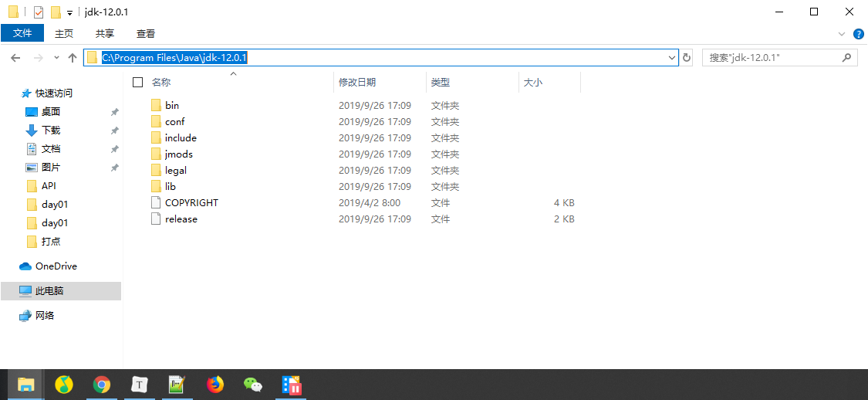
Task: Unpin 桌面 from quick access
Action: pyautogui.click(x=115, y=112)
